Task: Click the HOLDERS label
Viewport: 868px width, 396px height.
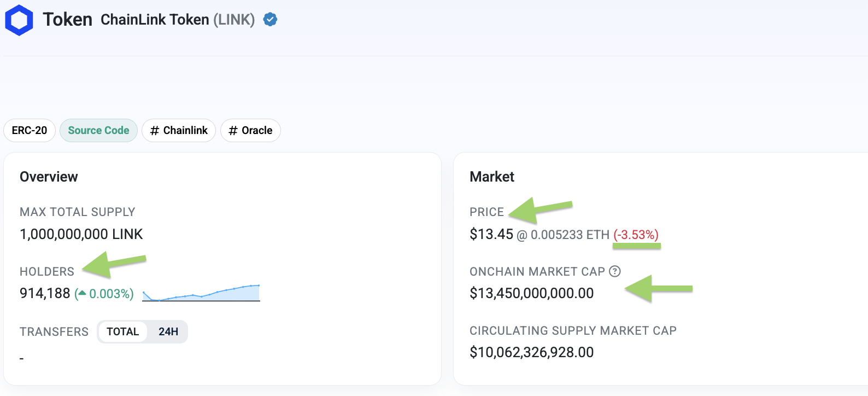Action: click(47, 271)
